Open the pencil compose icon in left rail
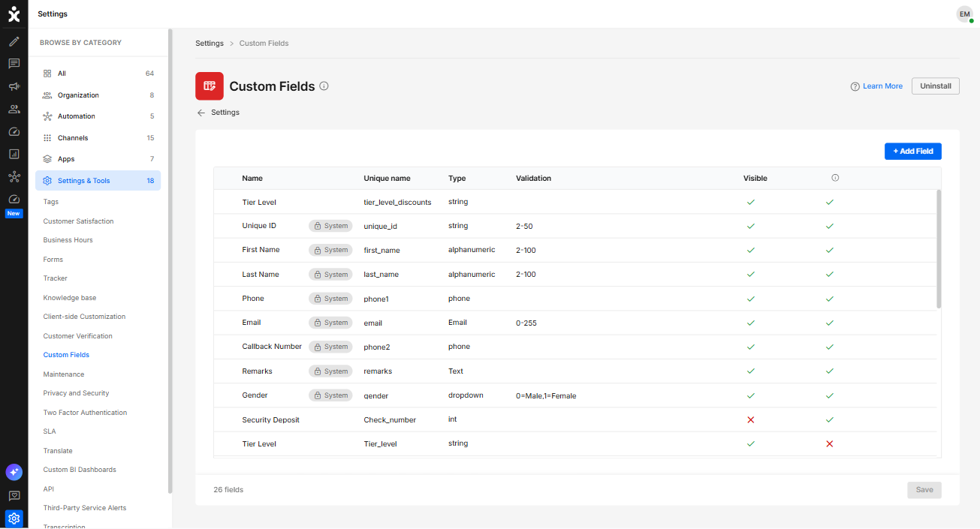The image size is (980, 529). 14,41
